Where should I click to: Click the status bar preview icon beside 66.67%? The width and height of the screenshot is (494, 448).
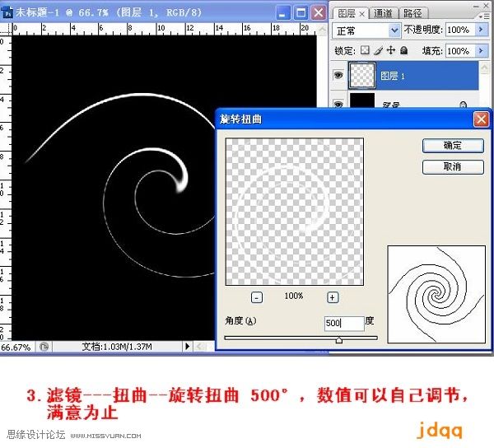[44, 347]
